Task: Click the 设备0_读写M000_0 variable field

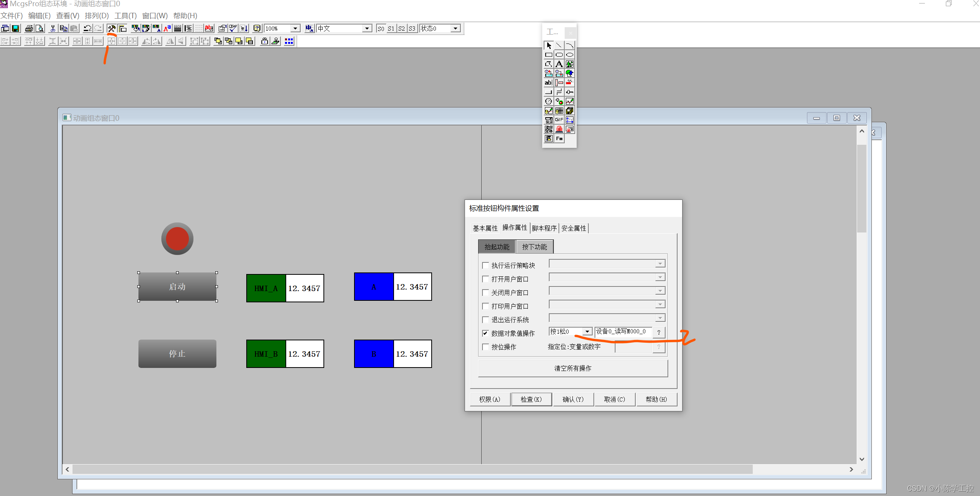Action: coord(623,332)
